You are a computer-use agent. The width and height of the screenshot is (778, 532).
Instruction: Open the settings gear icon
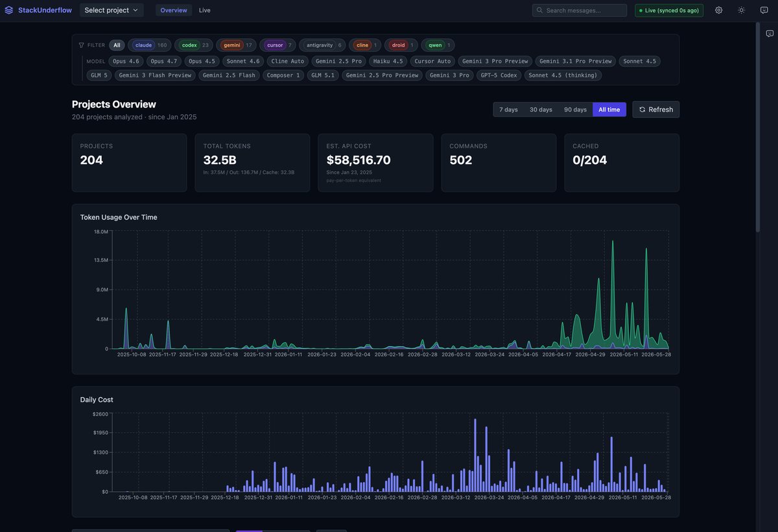[718, 10]
